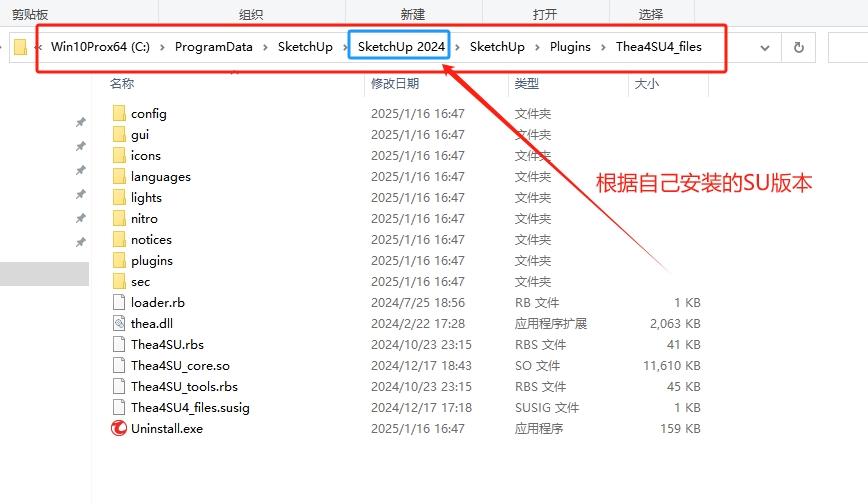Expand chevron after Plugins breadcrumb
This screenshot has height=503, width=868.
tap(603, 48)
